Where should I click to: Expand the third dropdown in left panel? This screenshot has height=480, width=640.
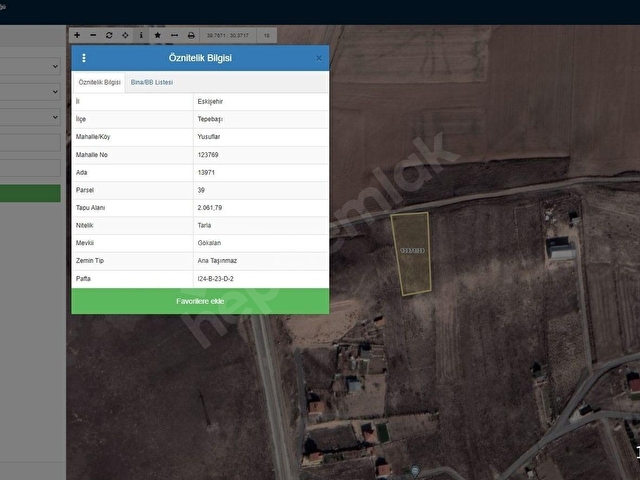(30, 118)
